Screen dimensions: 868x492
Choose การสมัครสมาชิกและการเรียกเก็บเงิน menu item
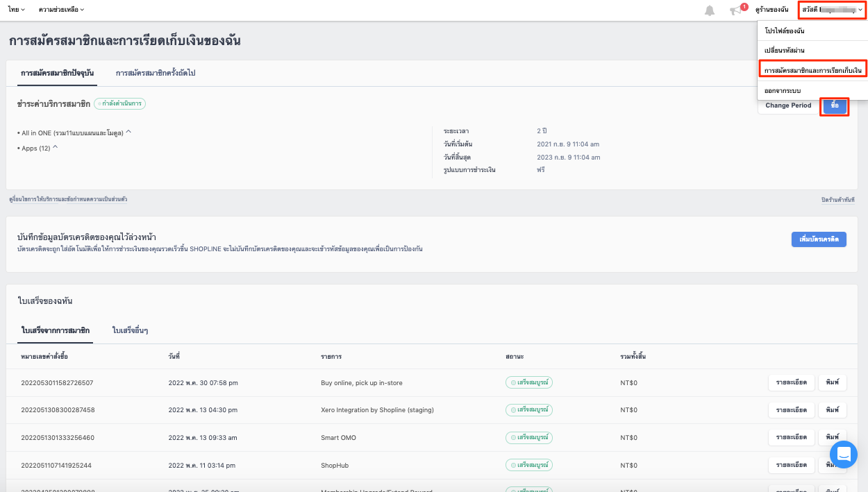[x=812, y=71]
